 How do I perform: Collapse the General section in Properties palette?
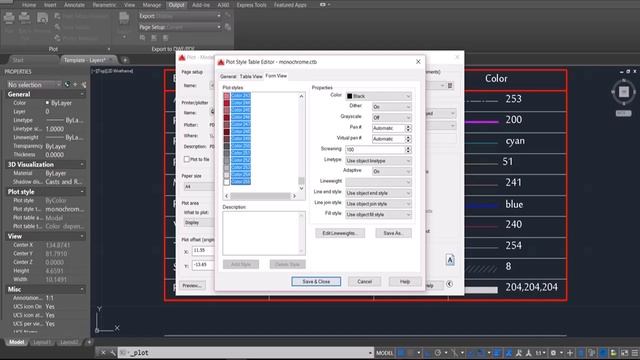(82, 94)
